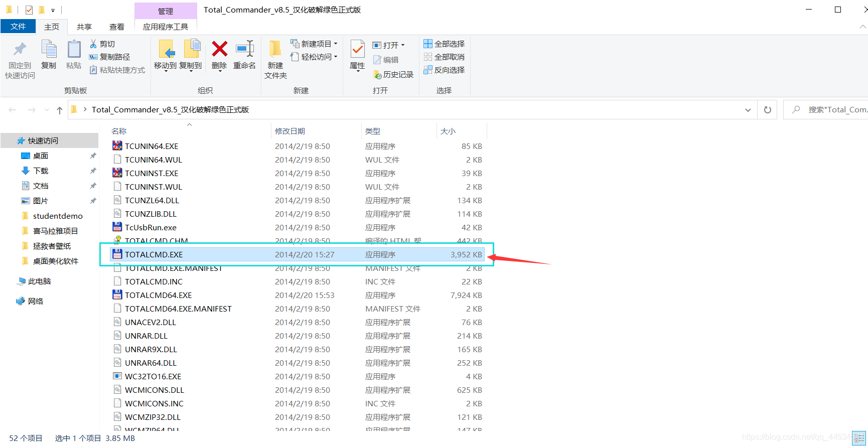Image resolution: width=868 pixels, height=446 pixels.
Task: Open Documents in the navigation pane
Action: tap(40, 186)
